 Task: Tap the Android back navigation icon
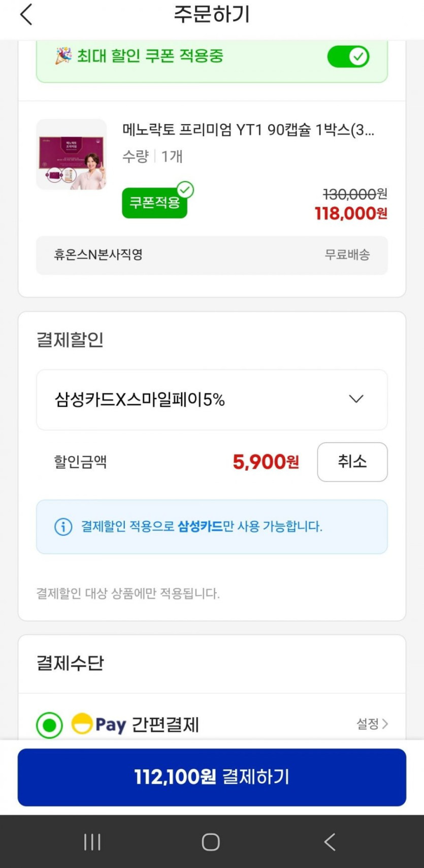[x=330, y=842]
